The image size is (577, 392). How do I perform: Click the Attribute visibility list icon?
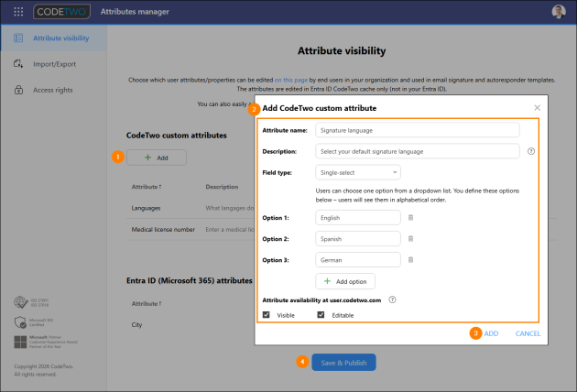click(x=18, y=38)
